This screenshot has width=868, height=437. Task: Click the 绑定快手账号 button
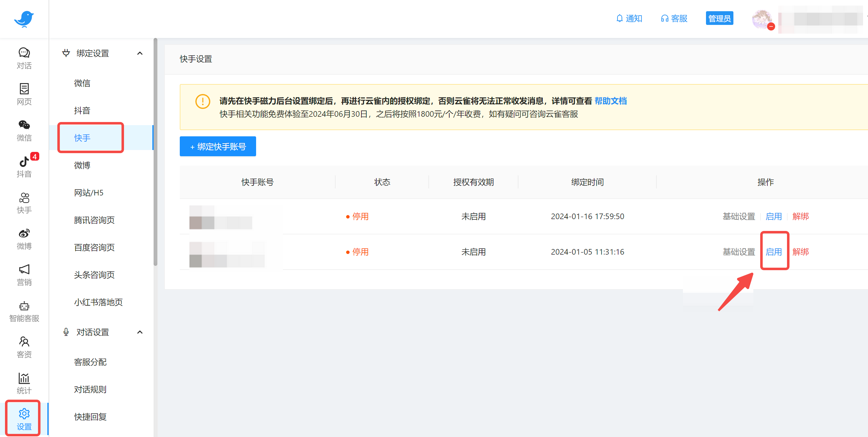[217, 147]
